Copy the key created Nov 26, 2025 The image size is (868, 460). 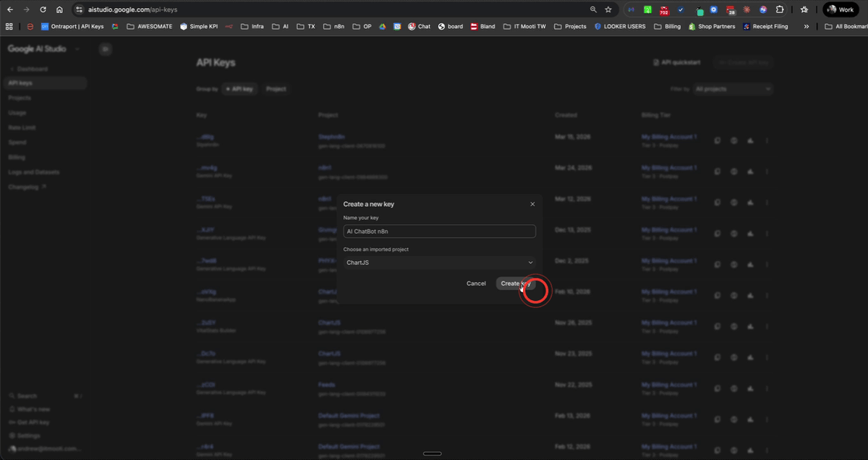tap(717, 326)
